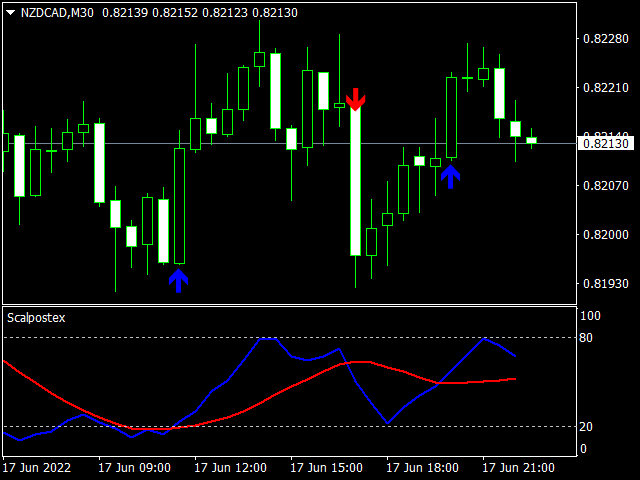The width and height of the screenshot is (640, 480).
Task: Click the red down sell arrow signal
Action: [x=356, y=99]
